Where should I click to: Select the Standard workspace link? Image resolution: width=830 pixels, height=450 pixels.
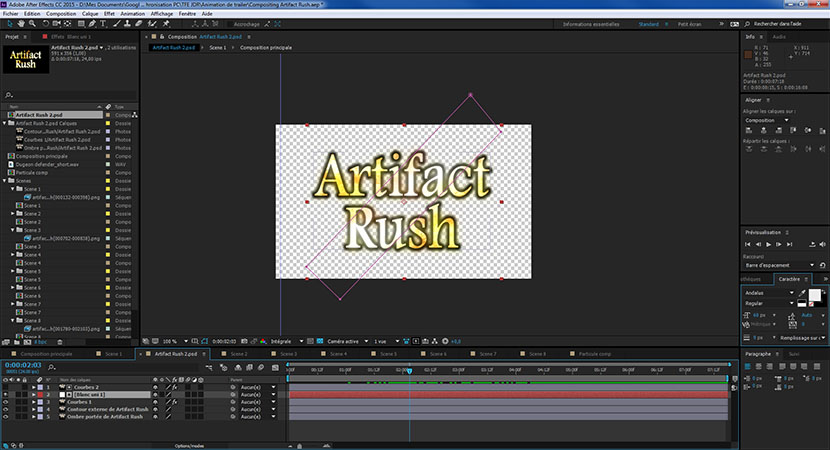pos(648,24)
